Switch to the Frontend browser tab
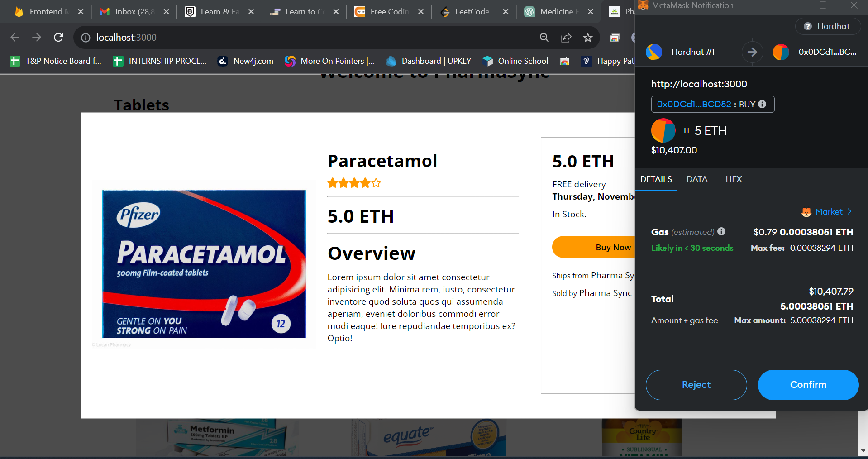The width and height of the screenshot is (868, 459). click(44, 12)
